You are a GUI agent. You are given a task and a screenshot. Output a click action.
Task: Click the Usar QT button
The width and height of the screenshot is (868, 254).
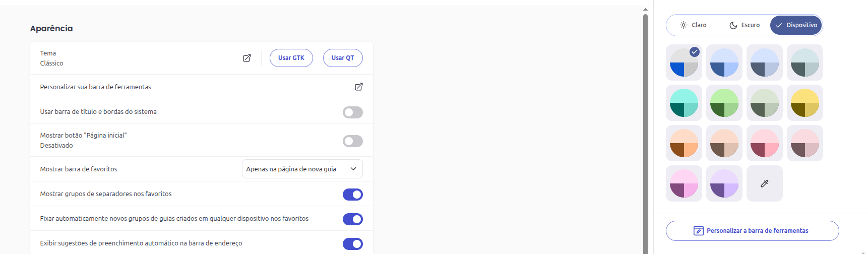[x=343, y=58]
